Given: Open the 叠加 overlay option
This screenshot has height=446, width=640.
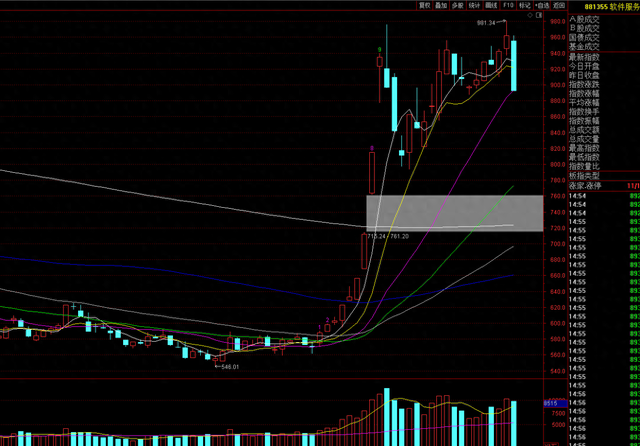Looking at the screenshot, I should coord(441,5).
